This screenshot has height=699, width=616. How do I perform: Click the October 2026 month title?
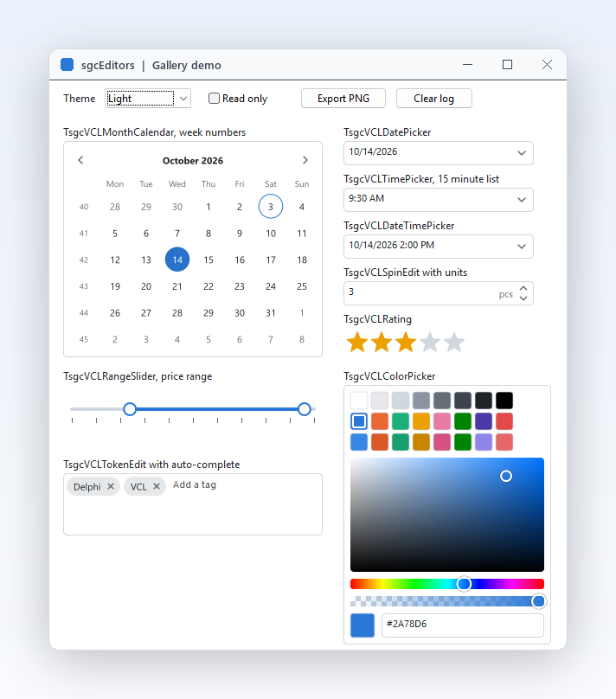point(193,161)
